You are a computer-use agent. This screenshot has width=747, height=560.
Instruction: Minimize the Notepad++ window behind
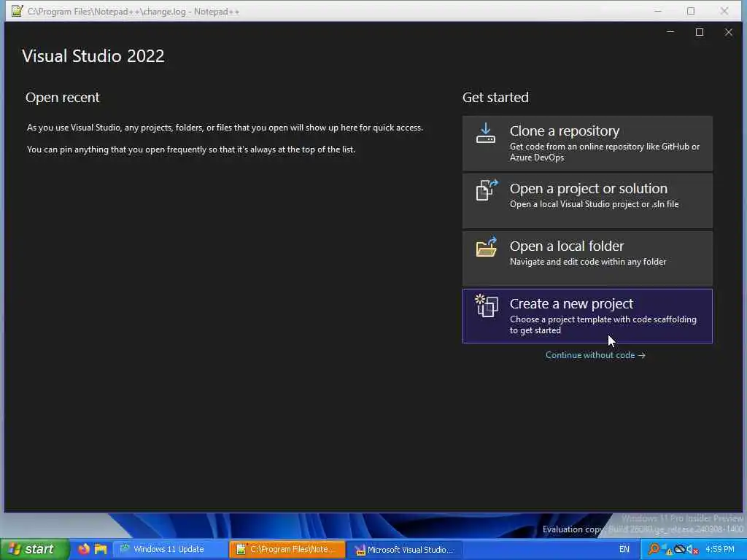[658, 11]
